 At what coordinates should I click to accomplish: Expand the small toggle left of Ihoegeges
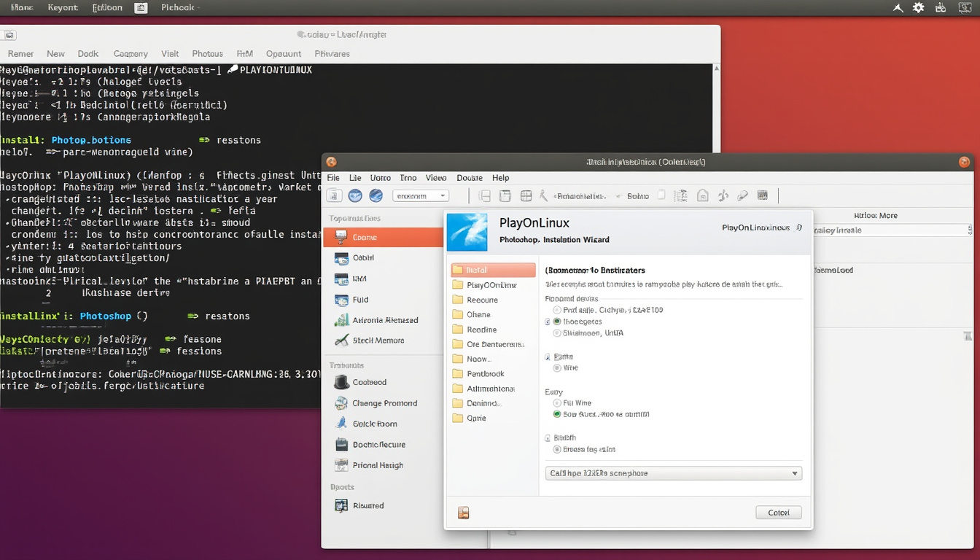(548, 322)
